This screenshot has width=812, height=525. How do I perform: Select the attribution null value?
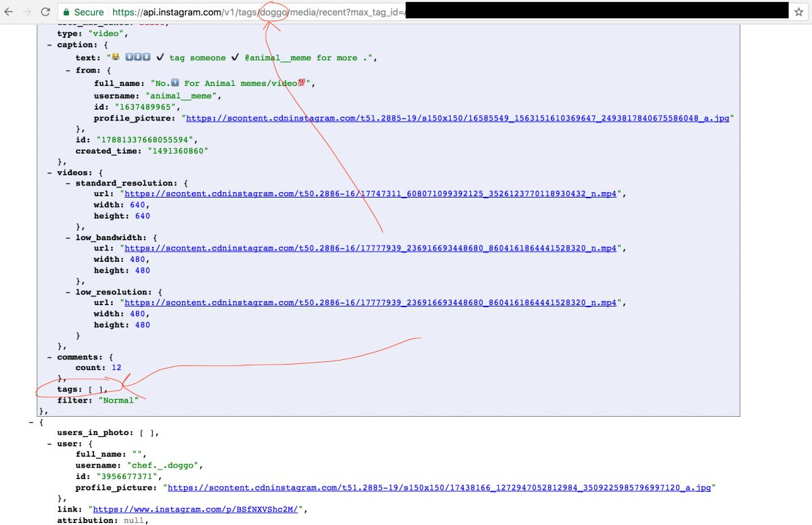[135, 520]
